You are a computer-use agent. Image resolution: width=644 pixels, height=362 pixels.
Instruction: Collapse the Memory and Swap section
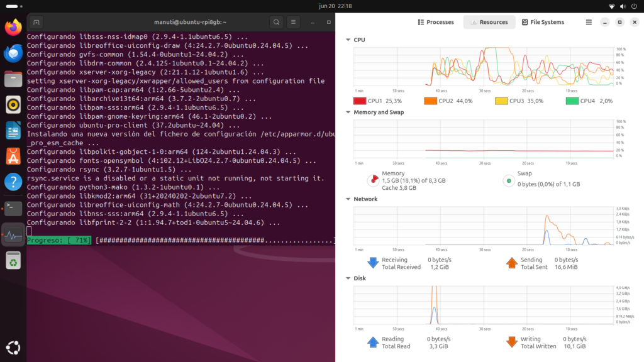[x=348, y=112]
